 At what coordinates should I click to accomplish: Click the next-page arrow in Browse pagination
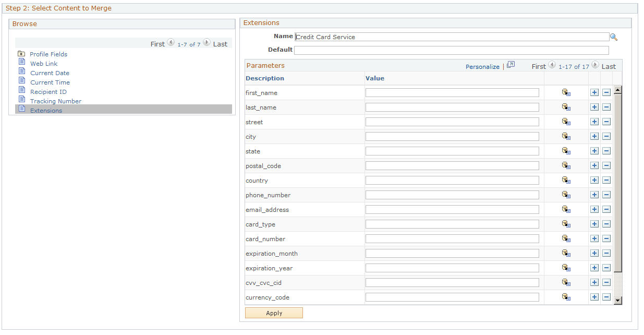pos(206,43)
